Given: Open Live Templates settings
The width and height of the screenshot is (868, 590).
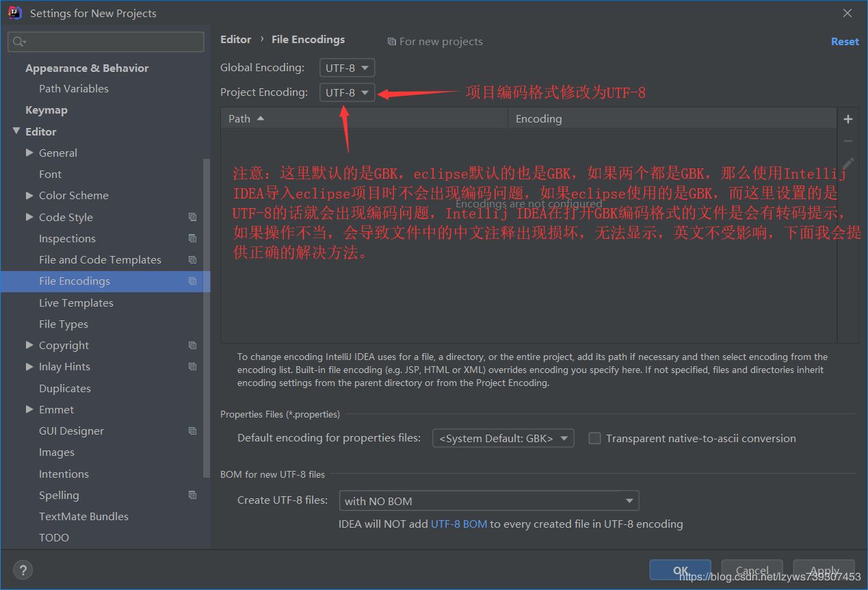Looking at the screenshot, I should [x=76, y=303].
